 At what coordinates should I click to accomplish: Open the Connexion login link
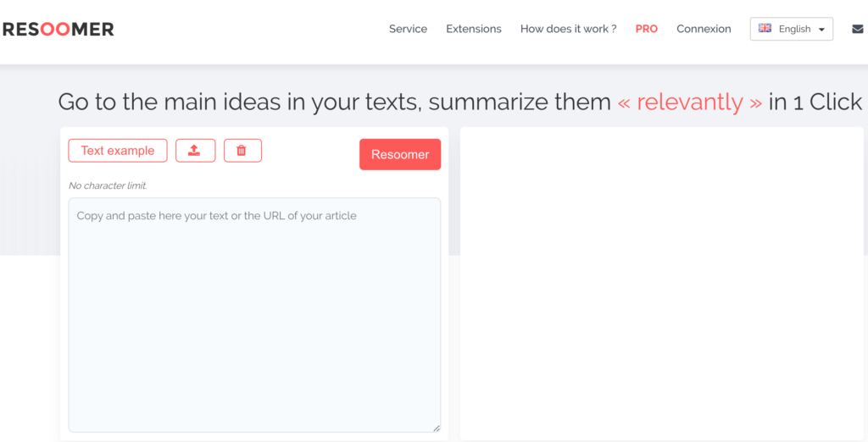(x=704, y=29)
